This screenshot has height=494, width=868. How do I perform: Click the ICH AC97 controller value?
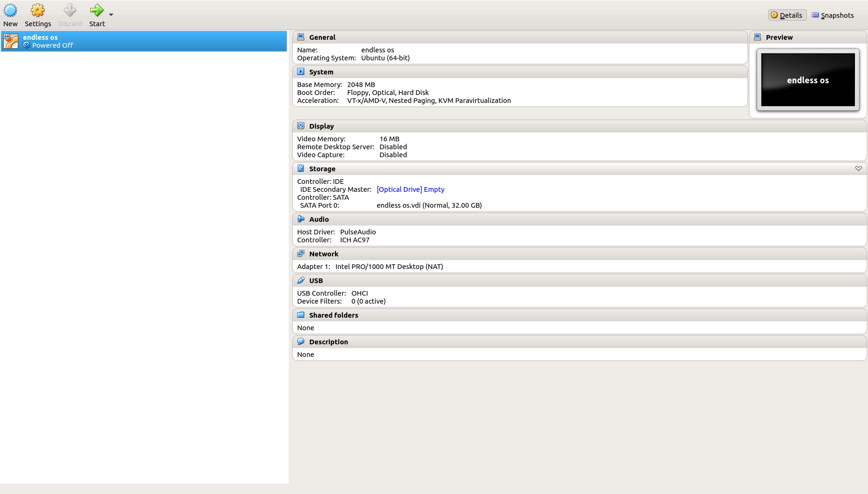tap(355, 240)
